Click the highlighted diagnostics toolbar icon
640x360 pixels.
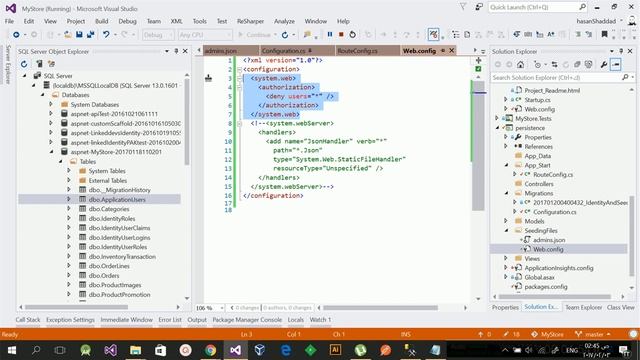tap(434, 35)
